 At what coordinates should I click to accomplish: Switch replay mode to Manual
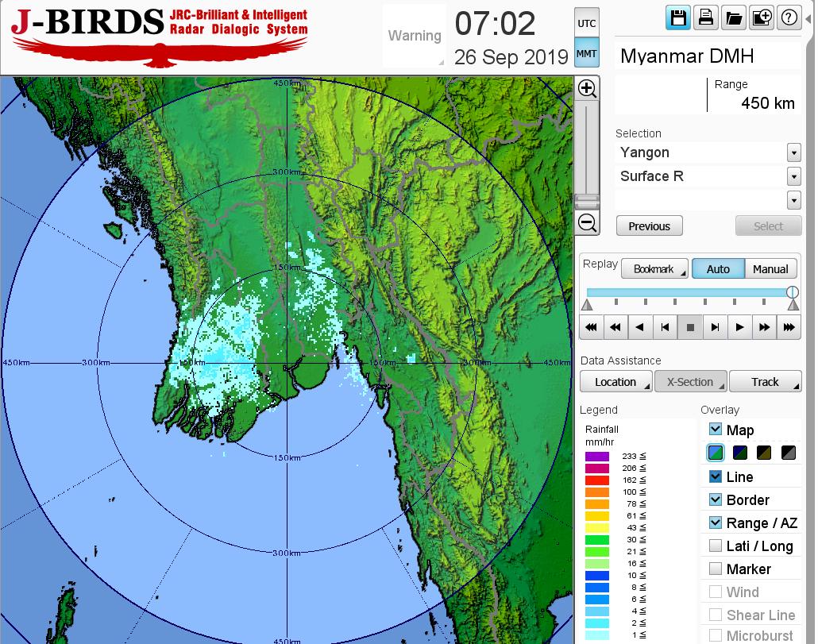coord(770,269)
